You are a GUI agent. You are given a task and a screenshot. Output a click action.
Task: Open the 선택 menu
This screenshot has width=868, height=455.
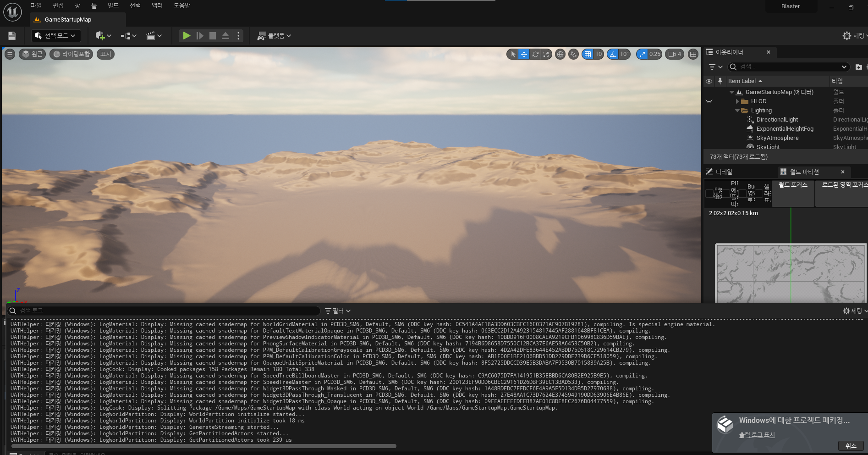(135, 6)
